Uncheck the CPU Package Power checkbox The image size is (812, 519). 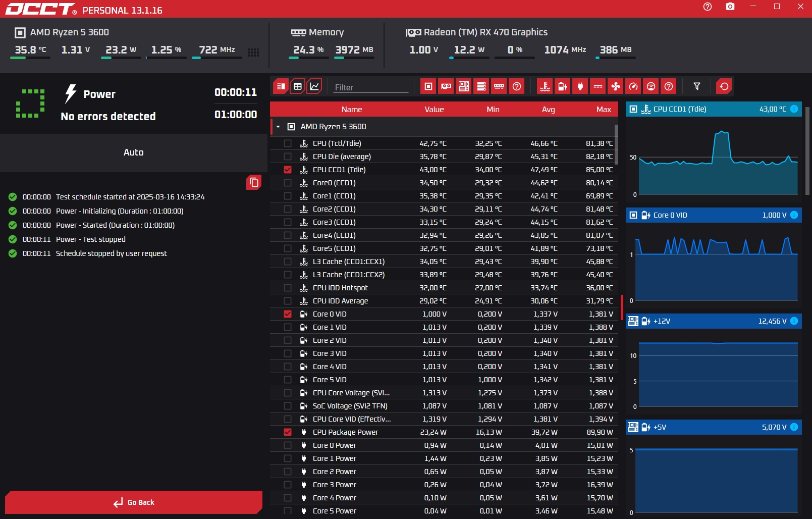point(288,432)
